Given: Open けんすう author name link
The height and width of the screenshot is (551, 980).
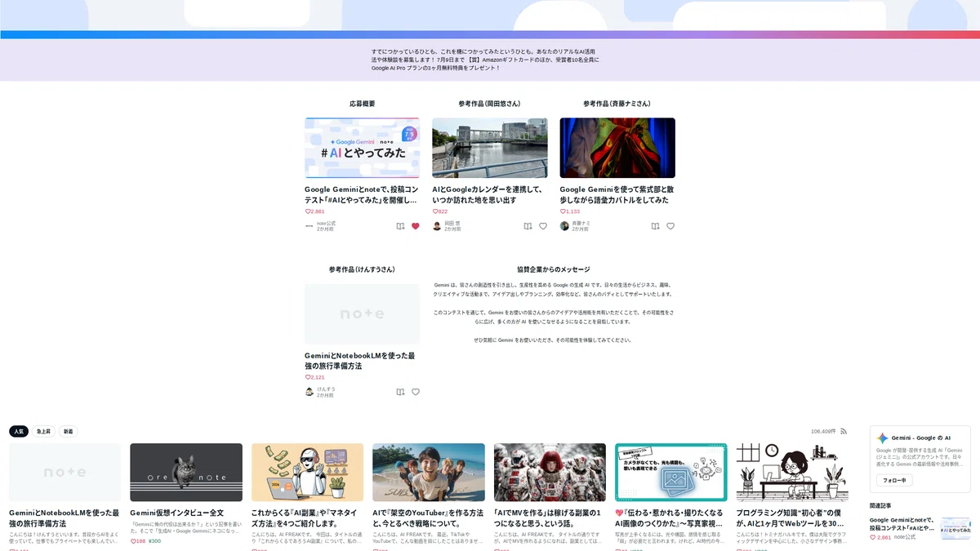Looking at the screenshot, I should click(326, 389).
